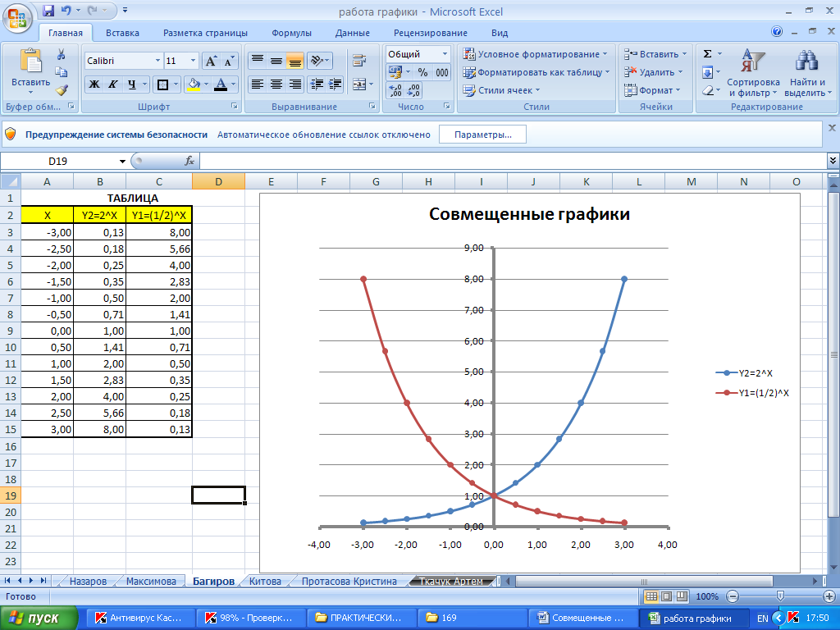Switch to Normal view in status bar
This screenshot has width=840, height=630.
[651, 596]
